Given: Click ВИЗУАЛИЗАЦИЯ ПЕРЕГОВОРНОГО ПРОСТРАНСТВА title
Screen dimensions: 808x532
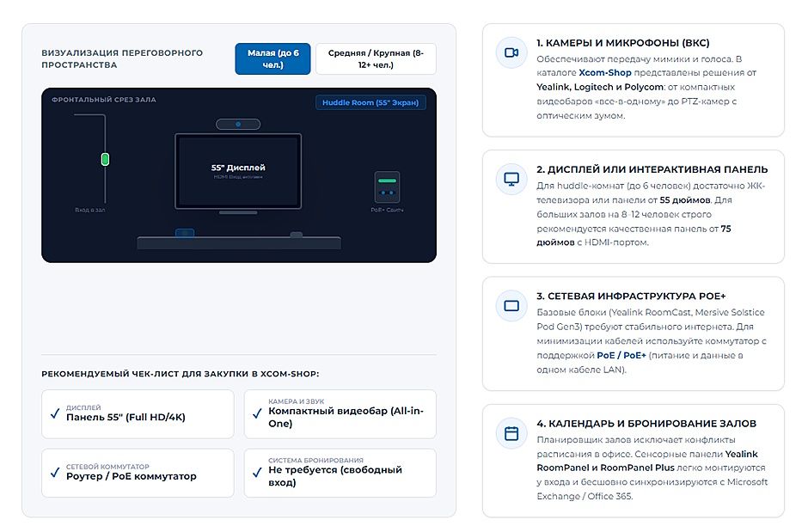Looking at the screenshot, I should coord(122,58).
